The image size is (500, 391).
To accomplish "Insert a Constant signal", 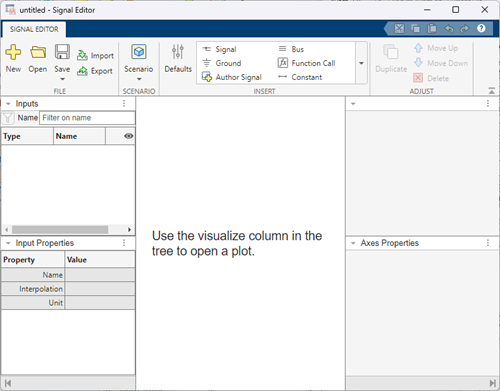I will 300,77.
